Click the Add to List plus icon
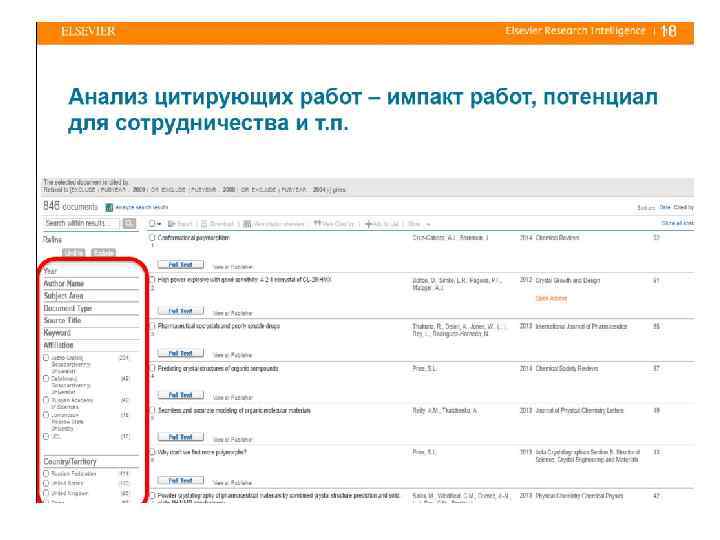 tap(368, 224)
